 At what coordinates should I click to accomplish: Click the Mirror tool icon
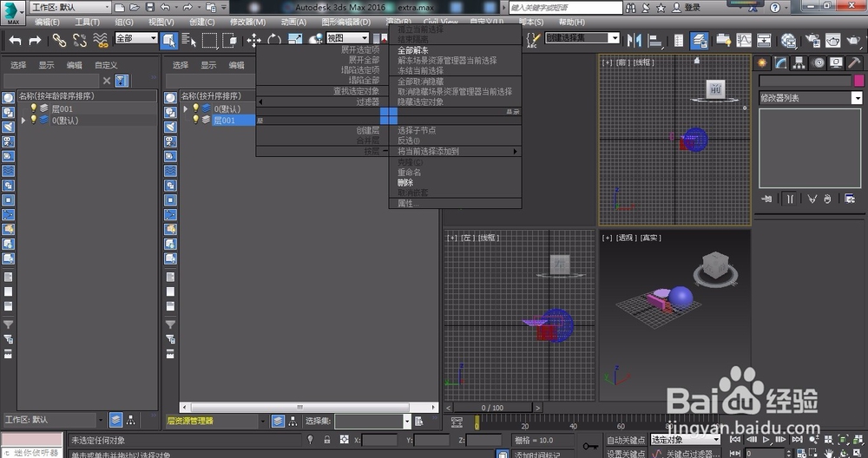pyautogui.click(x=634, y=41)
